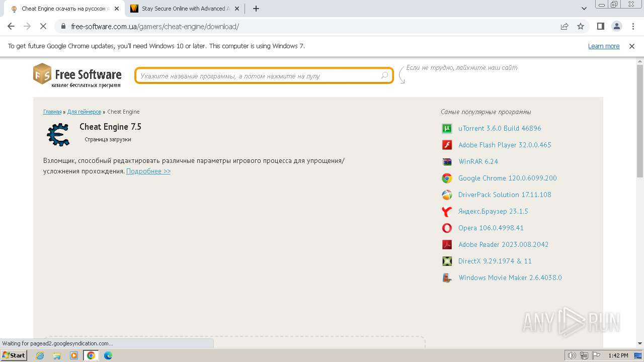Click the Opera icon in popular programs
644x362 pixels.
pos(447,228)
